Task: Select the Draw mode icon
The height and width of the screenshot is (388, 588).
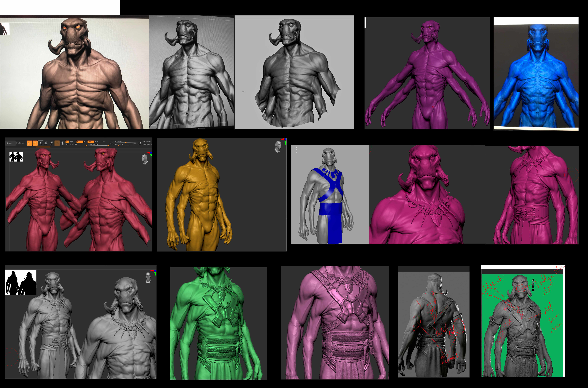Action: pos(35,143)
